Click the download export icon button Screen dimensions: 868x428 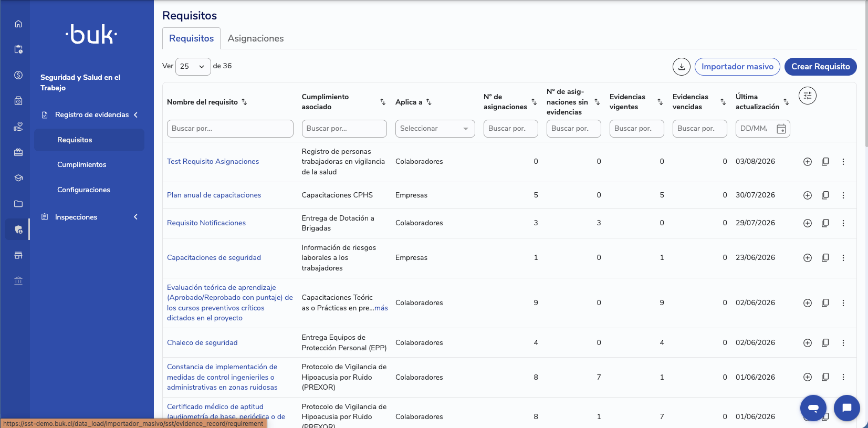point(682,67)
